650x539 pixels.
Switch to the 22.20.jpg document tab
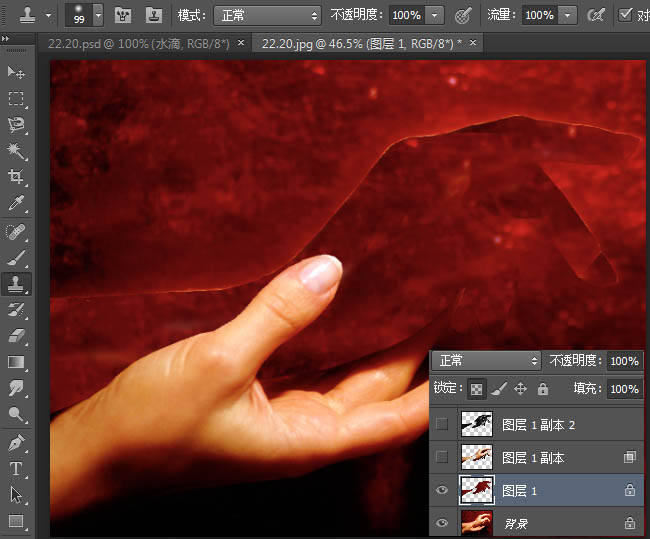(362, 43)
